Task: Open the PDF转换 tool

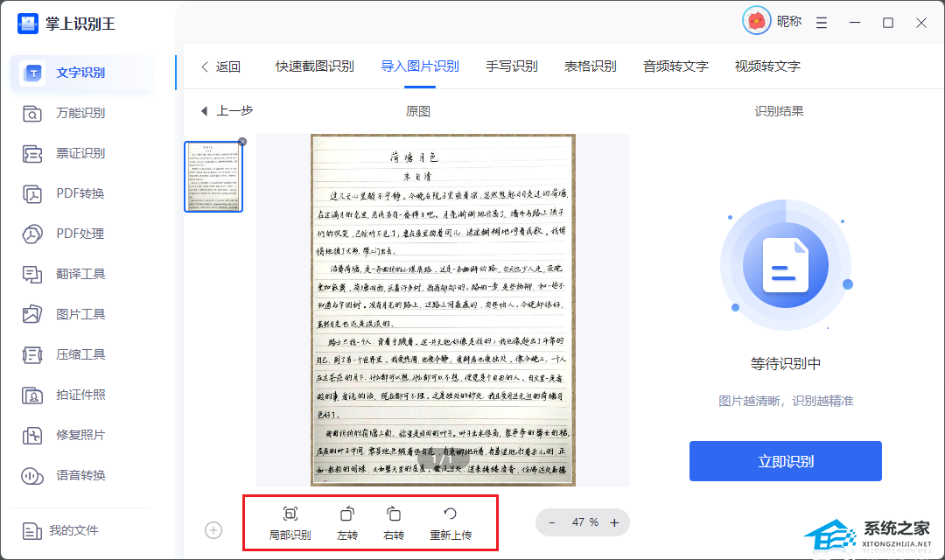Action: click(x=80, y=193)
